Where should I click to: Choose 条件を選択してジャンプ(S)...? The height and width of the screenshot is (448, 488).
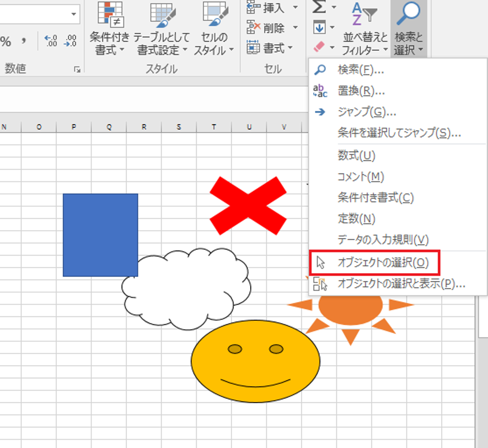click(x=398, y=133)
